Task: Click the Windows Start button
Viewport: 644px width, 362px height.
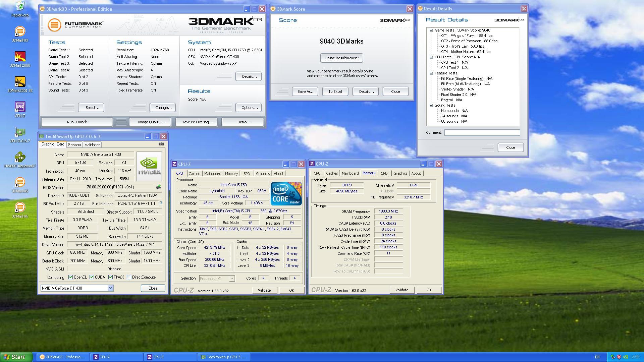Action: click(x=16, y=357)
